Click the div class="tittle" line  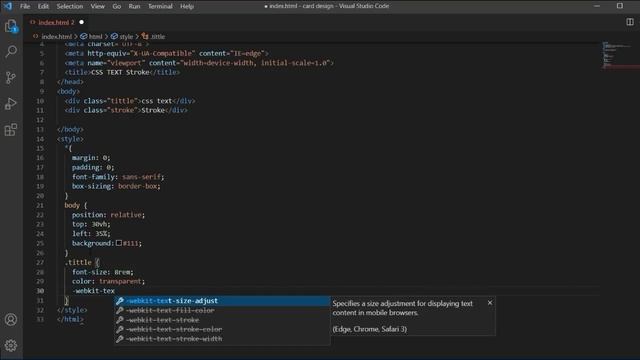point(130,101)
